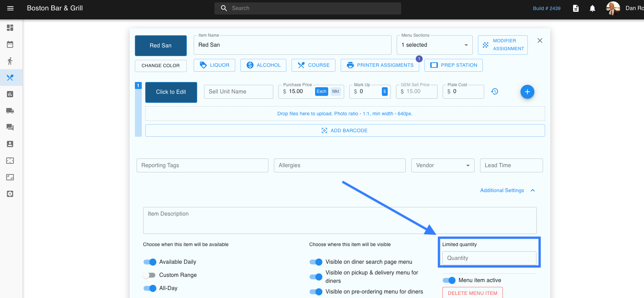644x298 pixels.
Task: Enable the Custom Range switch
Action: tap(150, 275)
